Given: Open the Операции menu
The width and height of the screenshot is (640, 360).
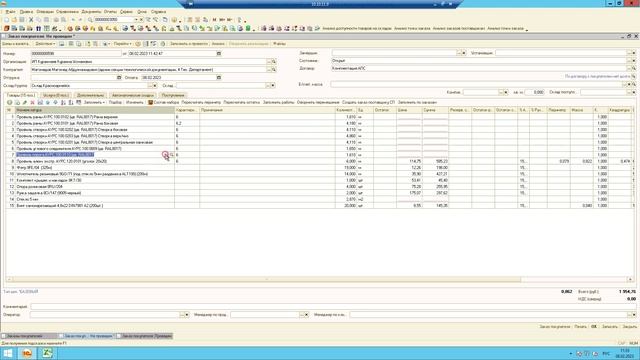Looking at the screenshot, I should coord(45,12).
